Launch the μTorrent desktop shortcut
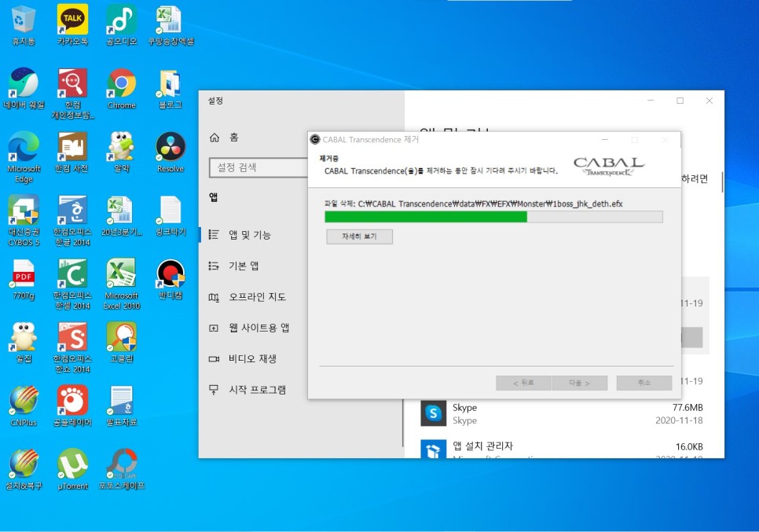Viewport: 759px width, 532px height. pos(72,470)
